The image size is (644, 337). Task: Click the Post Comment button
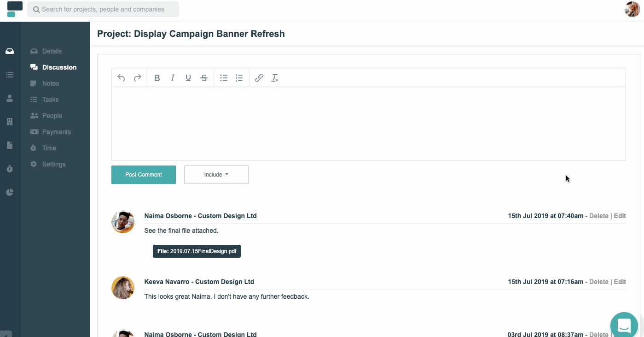pyautogui.click(x=144, y=175)
